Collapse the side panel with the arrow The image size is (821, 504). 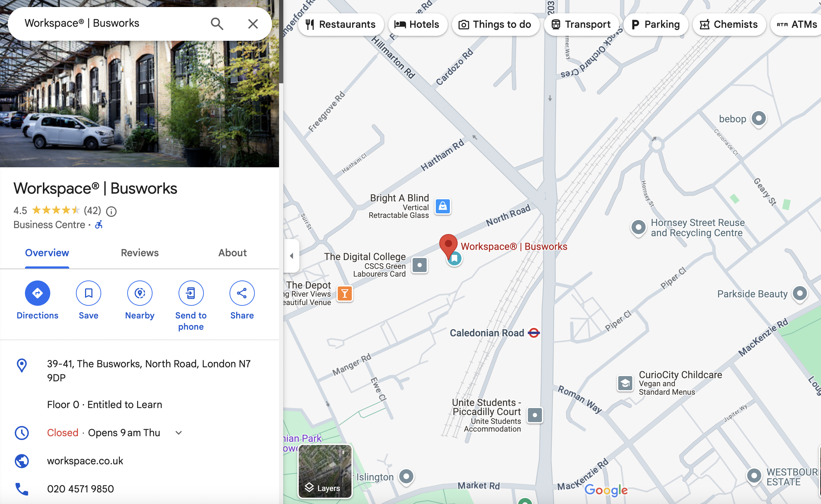[291, 256]
